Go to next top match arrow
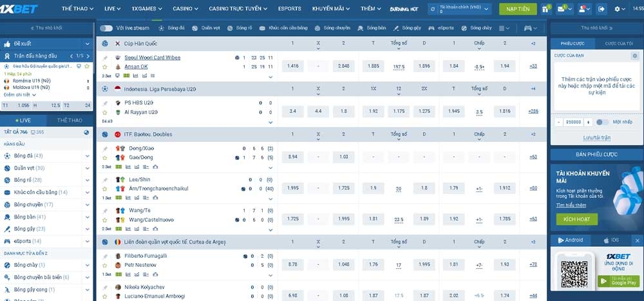This screenshot has width=644, height=301. tap(88, 56)
